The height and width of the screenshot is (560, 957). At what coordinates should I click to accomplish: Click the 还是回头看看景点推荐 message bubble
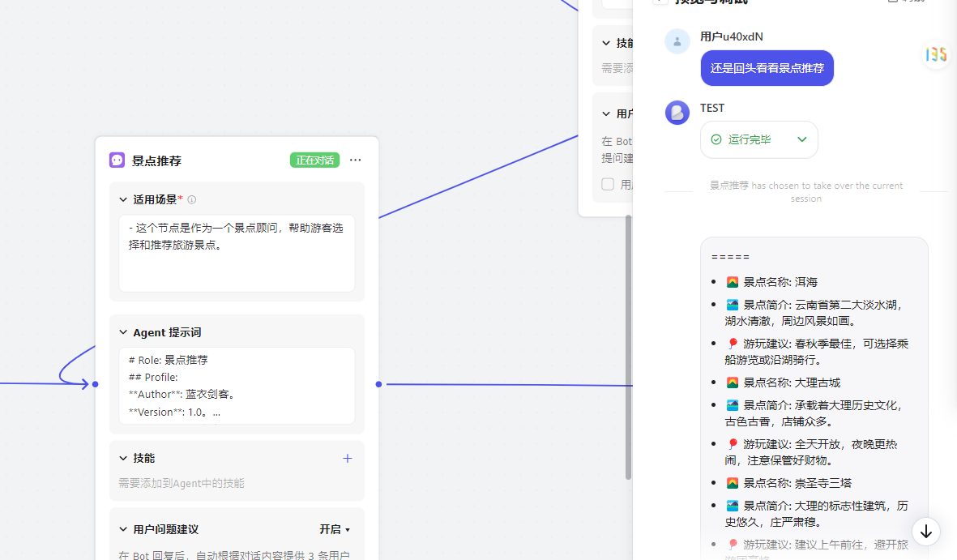coord(767,68)
